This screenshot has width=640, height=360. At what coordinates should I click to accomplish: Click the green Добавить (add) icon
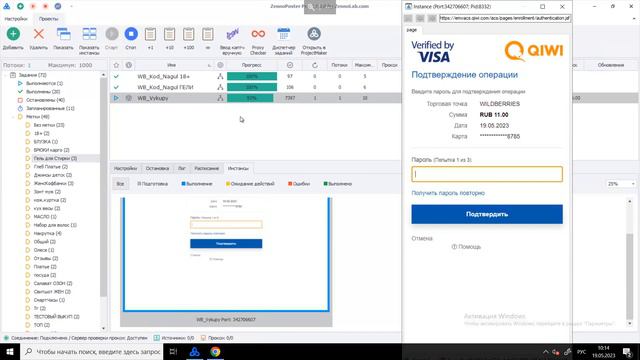pos(13,34)
